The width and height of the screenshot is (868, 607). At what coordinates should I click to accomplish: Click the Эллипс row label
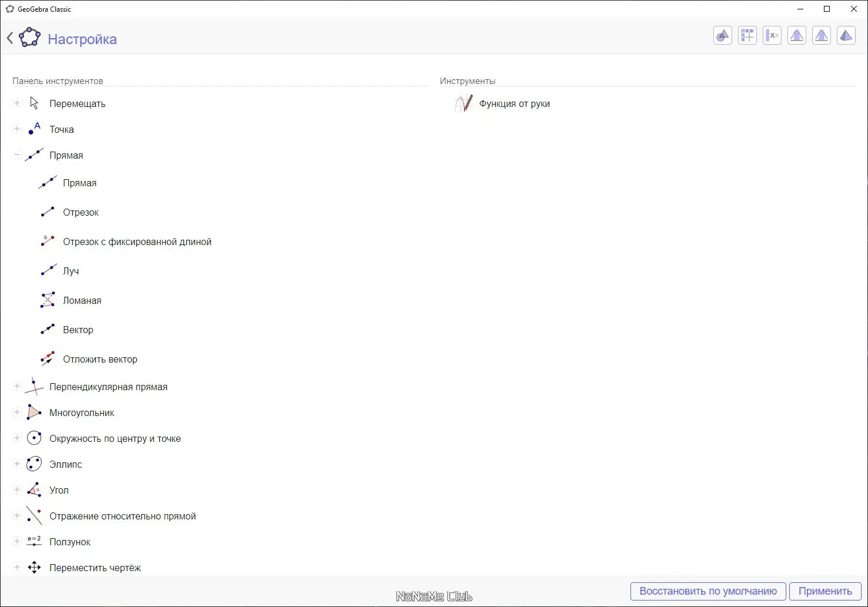tap(65, 465)
